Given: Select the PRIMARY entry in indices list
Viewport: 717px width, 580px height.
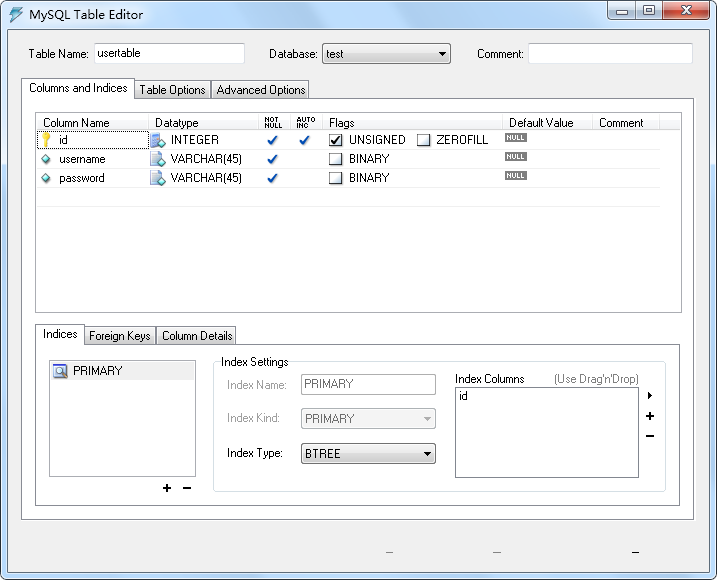Looking at the screenshot, I should pyautogui.click(x=123, y=371).
